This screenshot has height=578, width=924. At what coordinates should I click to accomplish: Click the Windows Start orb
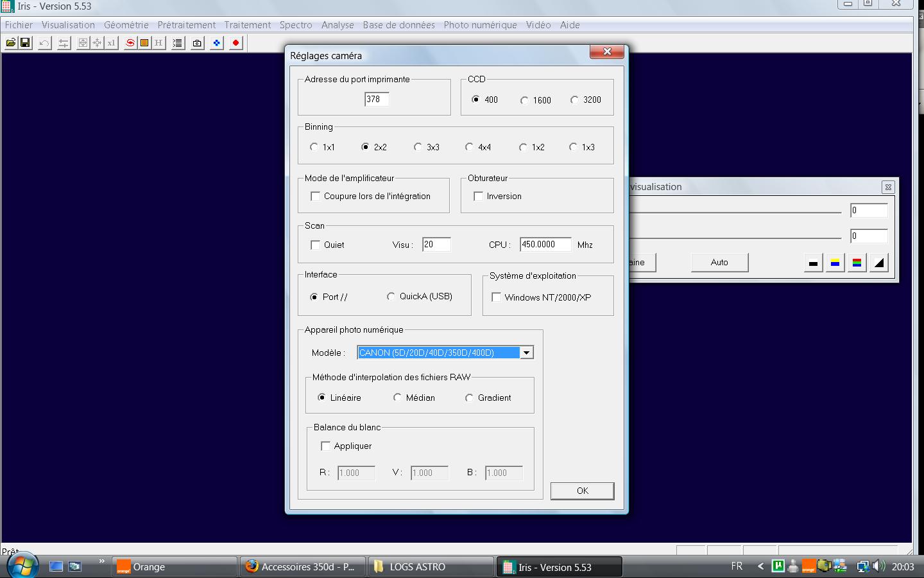(22, 566)
